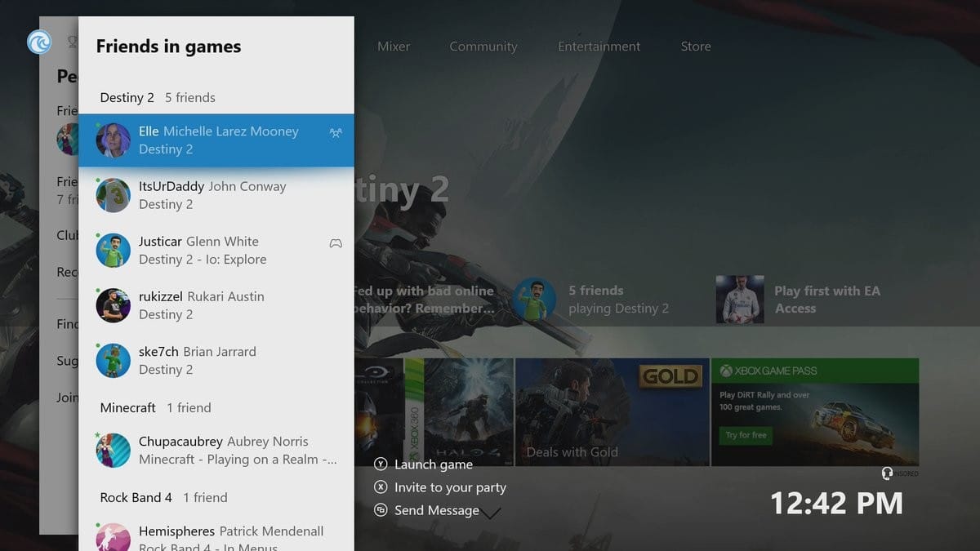Image resolution: width=980 pixels, height=551 pixels.
Task: Click Destiny 2 - Io: Explore status
Action: (203, 260)
